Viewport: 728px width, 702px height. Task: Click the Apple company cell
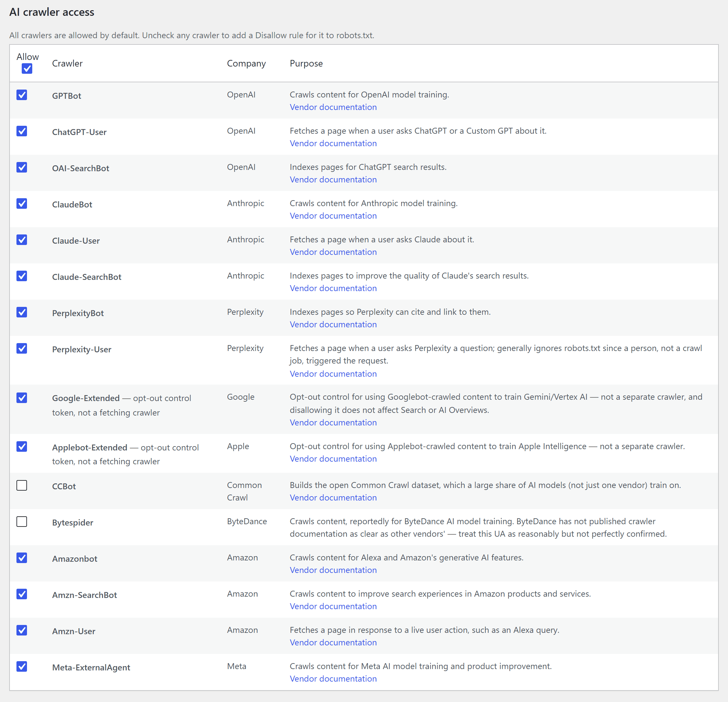(x=238, y=446)
